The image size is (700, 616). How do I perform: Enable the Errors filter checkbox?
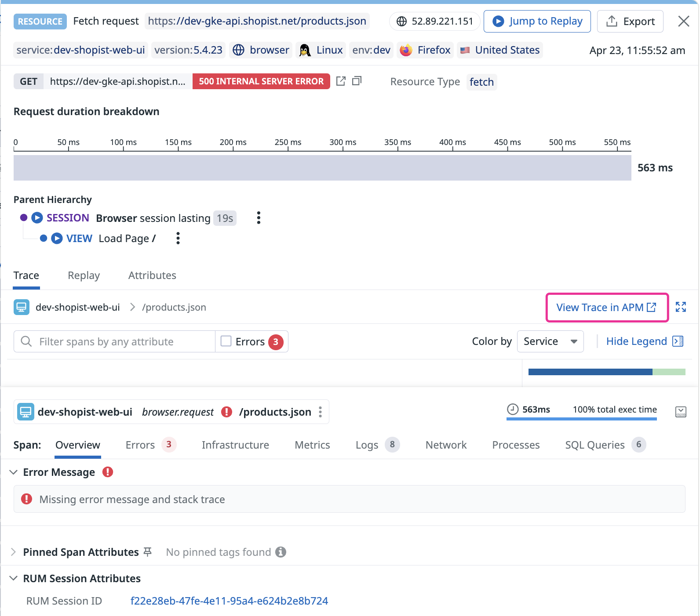pos(226,341)
